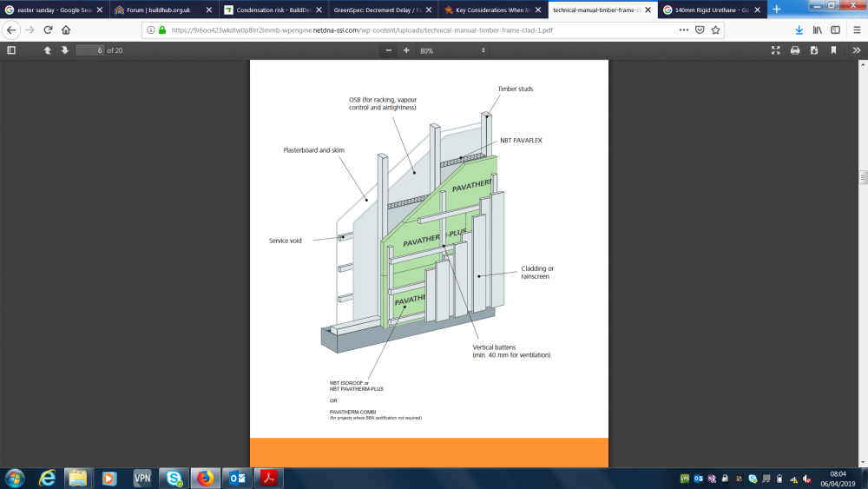Go back to the previous page

11,30
